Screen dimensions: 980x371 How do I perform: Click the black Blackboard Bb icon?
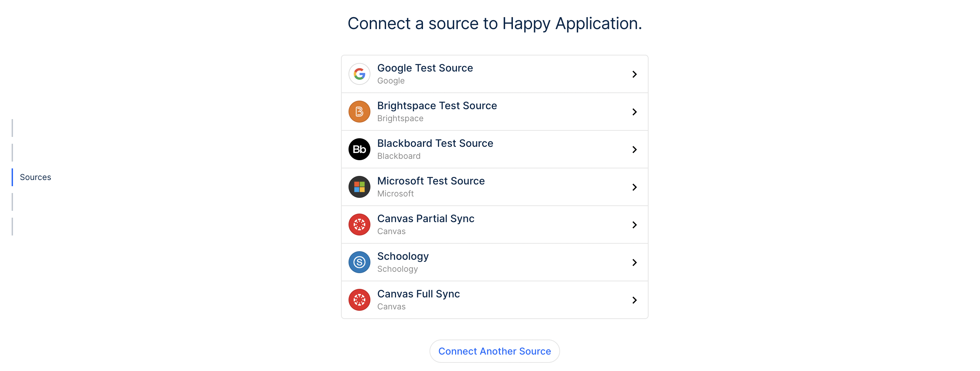[x=359, y=149]
